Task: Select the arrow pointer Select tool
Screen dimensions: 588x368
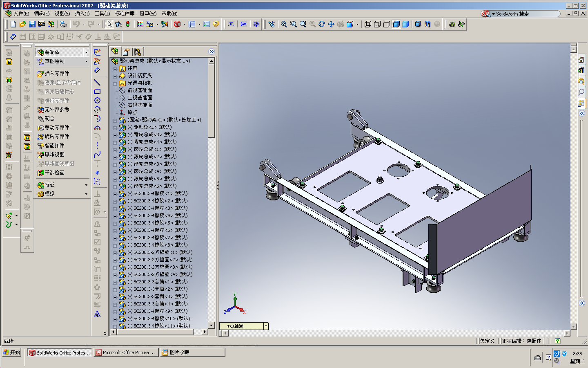Action: click(x=109, y=24)
